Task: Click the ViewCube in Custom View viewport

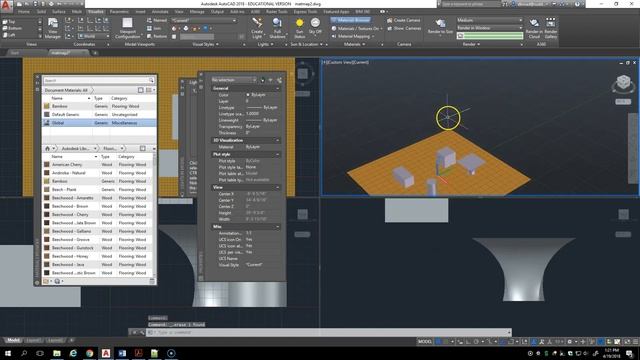Action: point(623,82)
